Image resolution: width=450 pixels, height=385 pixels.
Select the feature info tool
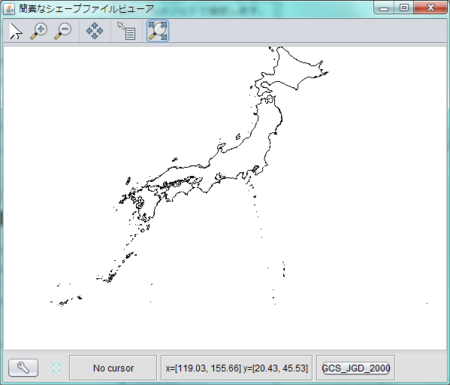coord(126,31)
